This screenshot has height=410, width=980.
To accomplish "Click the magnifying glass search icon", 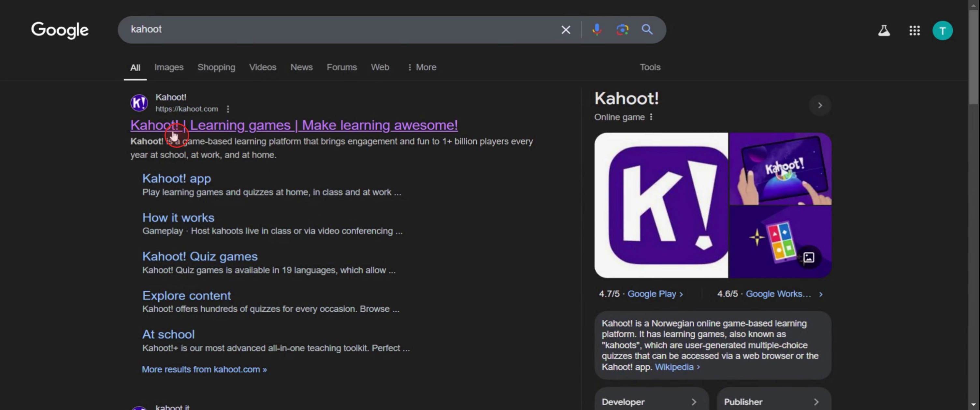I will [647, 29].
